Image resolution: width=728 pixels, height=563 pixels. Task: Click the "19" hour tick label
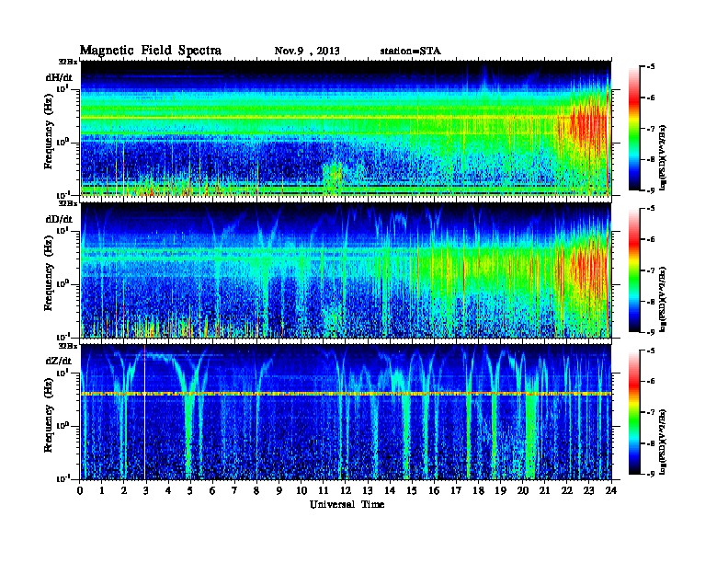pos(500,490)
